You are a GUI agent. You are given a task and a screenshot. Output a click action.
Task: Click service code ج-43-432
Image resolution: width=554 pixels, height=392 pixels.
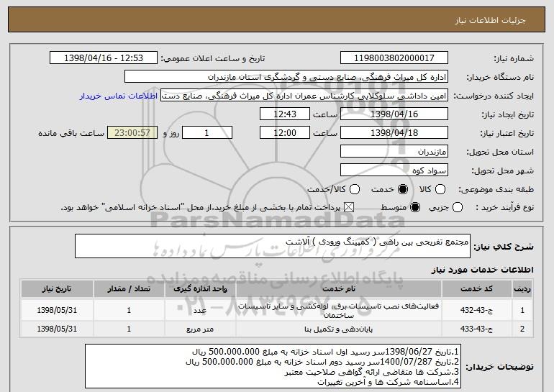pos(476,310)
